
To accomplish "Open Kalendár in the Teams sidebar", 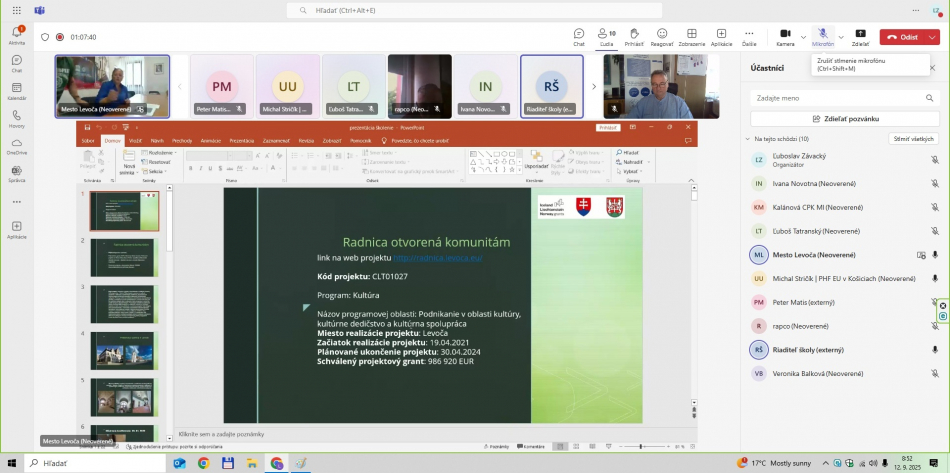I will (17, 90).
